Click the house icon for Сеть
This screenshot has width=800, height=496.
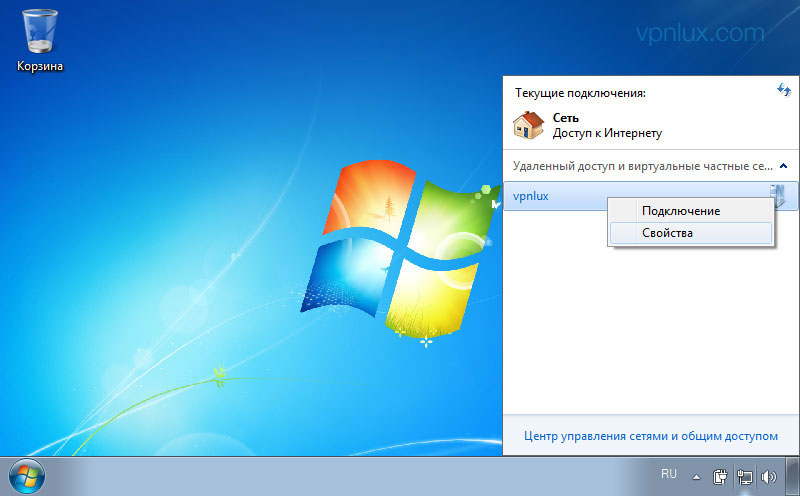point(528,126)
